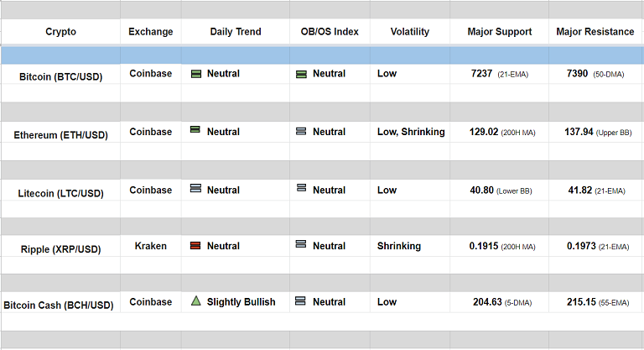644x350 pixels.
Task: Click Bitcoin Cash's green triangle trend icon
Action: pyautogui.click(x=195, y=301)
